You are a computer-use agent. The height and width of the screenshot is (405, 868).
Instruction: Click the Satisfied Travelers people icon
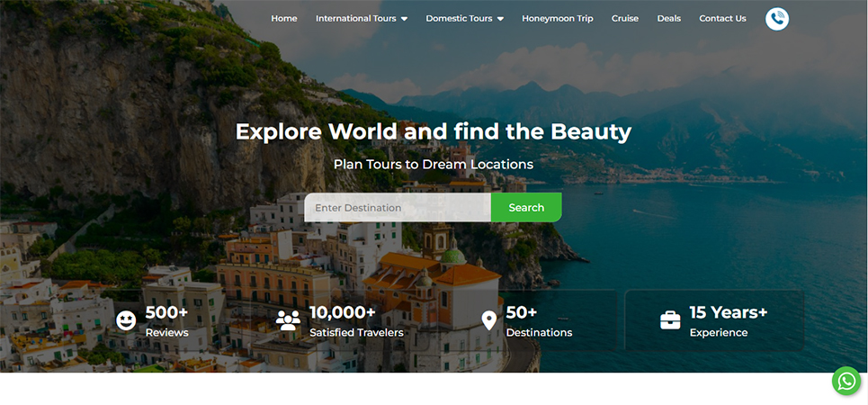(x=288, y=320)
